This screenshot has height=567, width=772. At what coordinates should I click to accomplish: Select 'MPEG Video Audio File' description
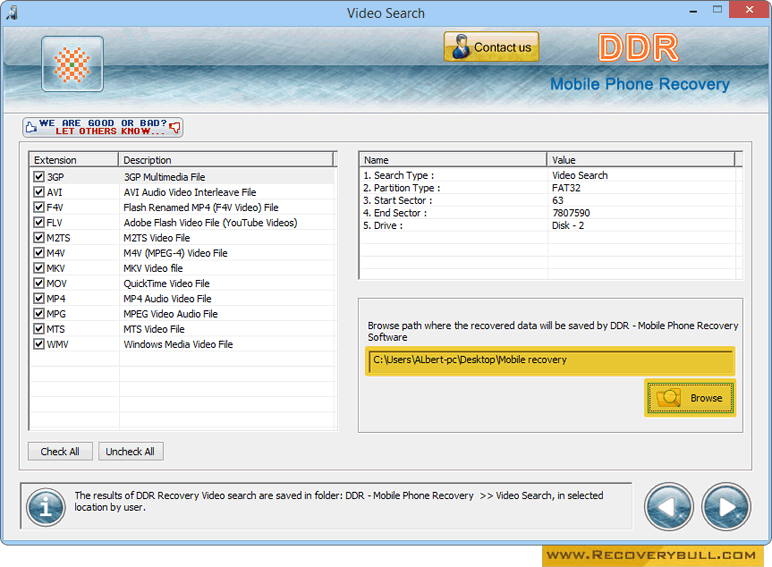170,315
